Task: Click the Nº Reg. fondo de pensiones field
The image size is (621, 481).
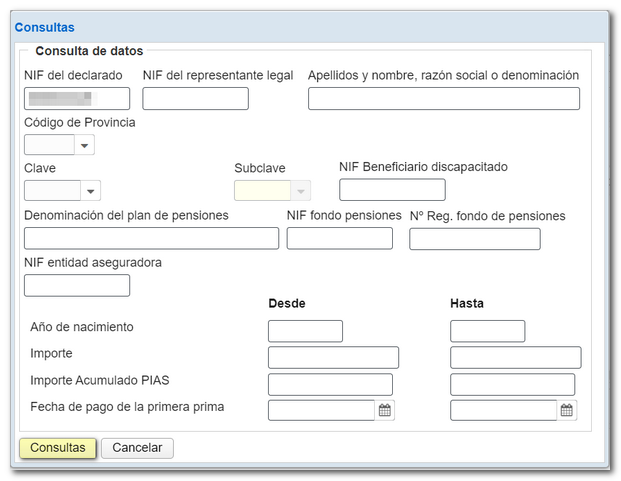Action: (474, 238)
